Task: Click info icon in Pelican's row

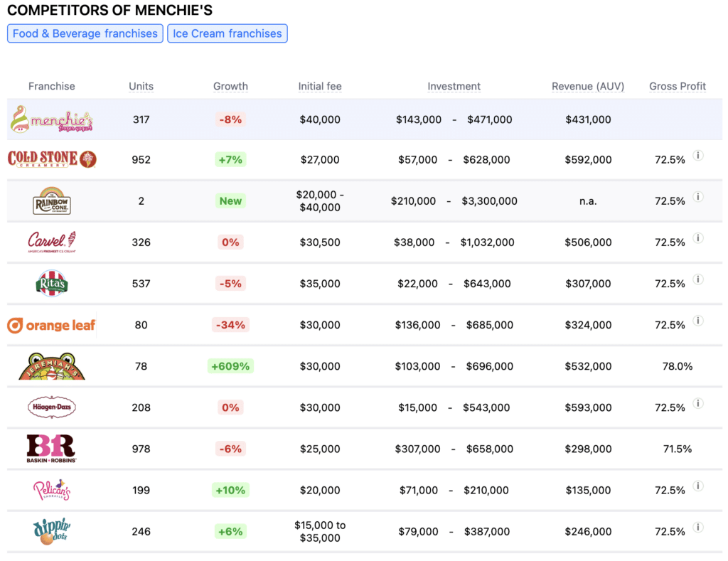Action: pyautogui.click(x=698, y=486)
